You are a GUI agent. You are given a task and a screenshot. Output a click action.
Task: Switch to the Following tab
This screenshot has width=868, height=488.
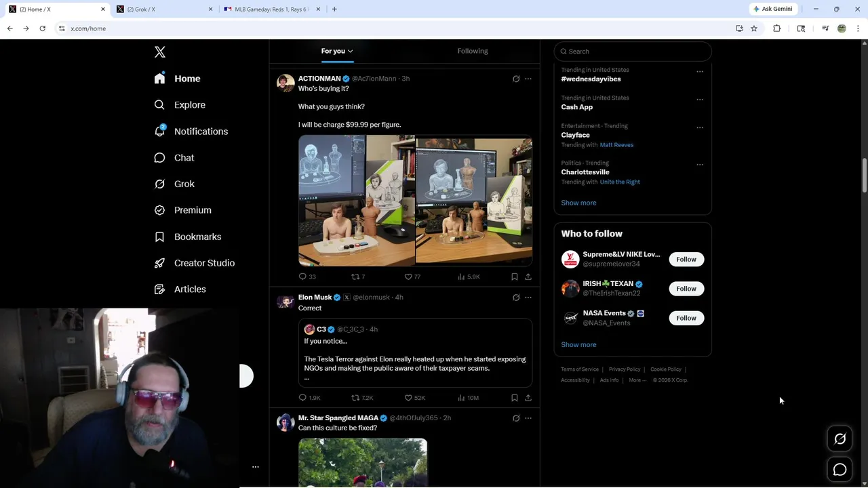[x=473, y=51]
